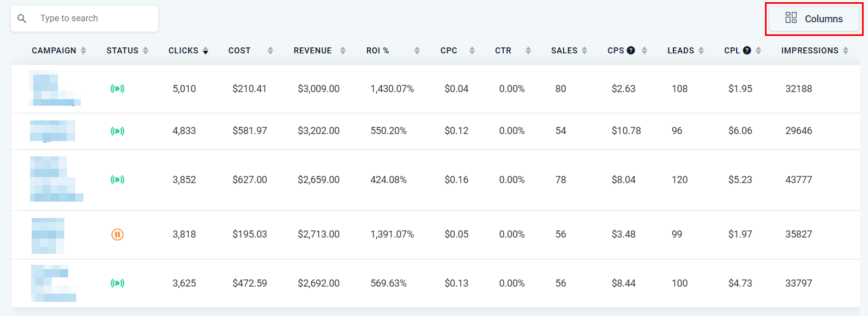Viewport: 868px width, 316px height.
Task: Click the CPL help question icon
Action: coord(747,51)
